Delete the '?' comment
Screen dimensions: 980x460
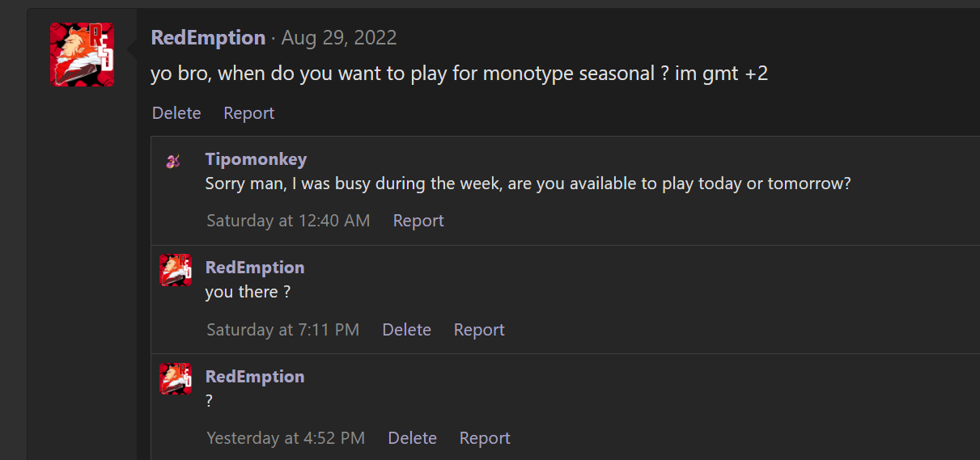coord(412,438)
